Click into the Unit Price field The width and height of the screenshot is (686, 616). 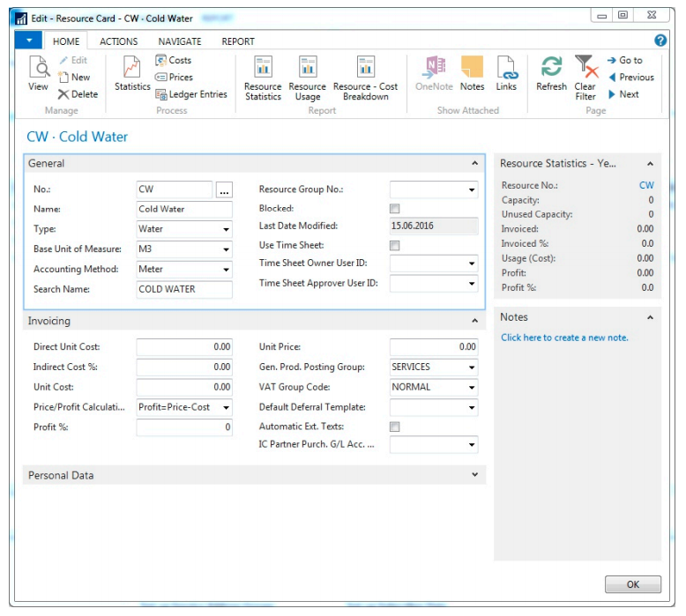(433, 347)
